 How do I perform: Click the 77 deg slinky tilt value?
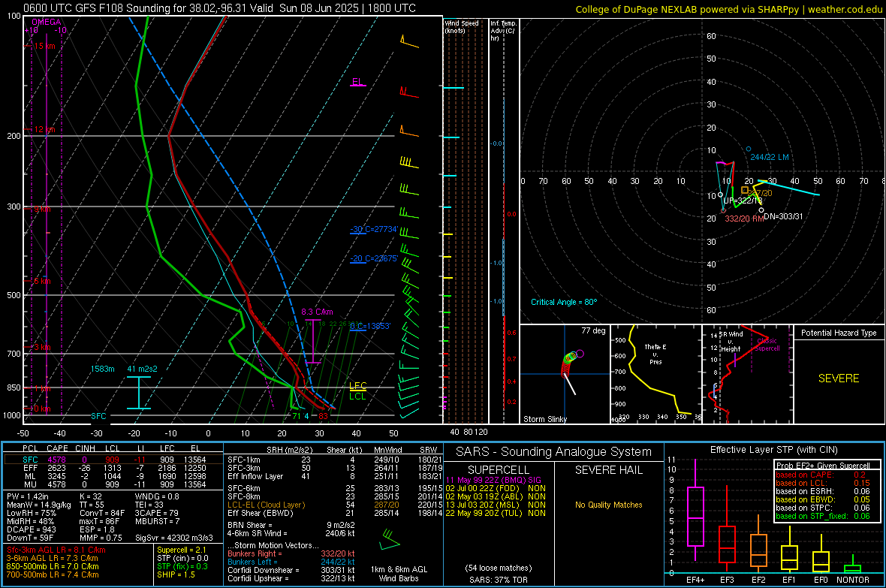pyautogui.click(x=593, y=330)
